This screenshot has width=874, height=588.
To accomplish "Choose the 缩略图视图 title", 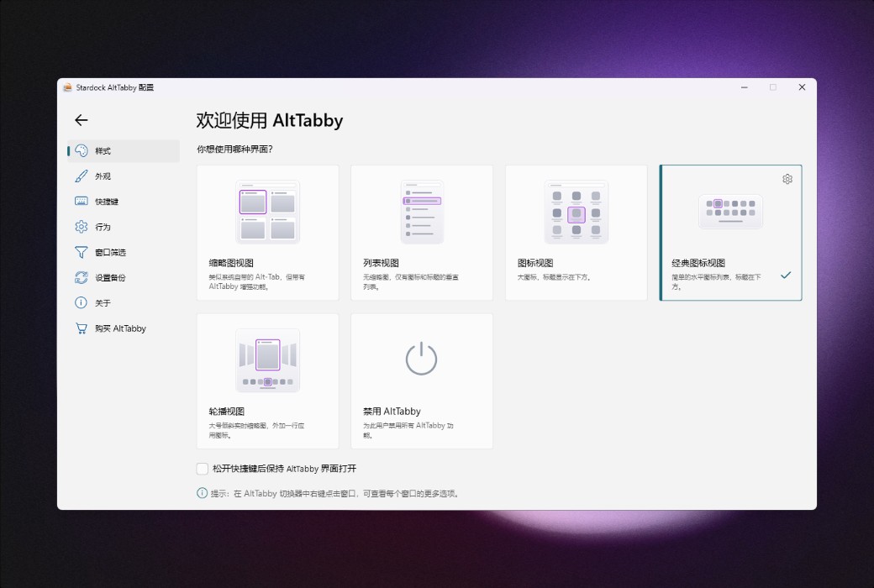I will click(x=231, y=263).
